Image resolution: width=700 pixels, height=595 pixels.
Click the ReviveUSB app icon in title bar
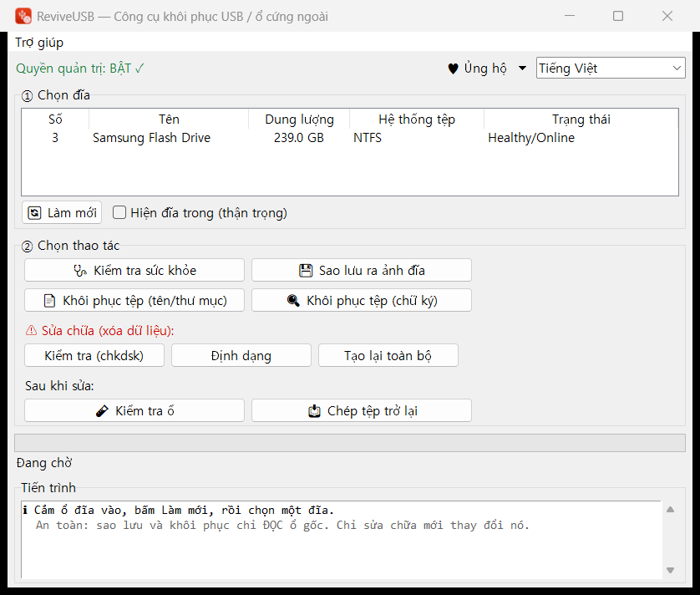(x=23, y=16)
